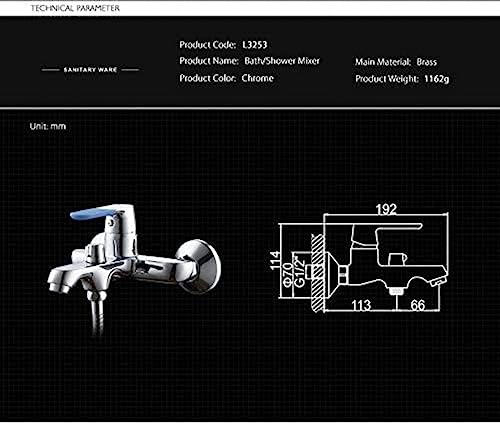
Task: Click 'Unit: mm' text
Action: pos(48,126)
